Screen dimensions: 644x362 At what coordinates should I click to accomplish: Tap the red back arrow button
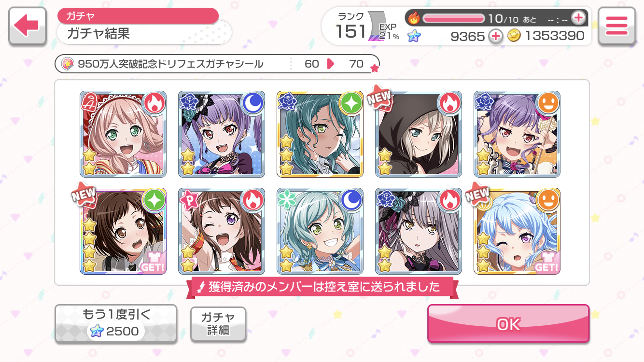(x=28, y=27)
